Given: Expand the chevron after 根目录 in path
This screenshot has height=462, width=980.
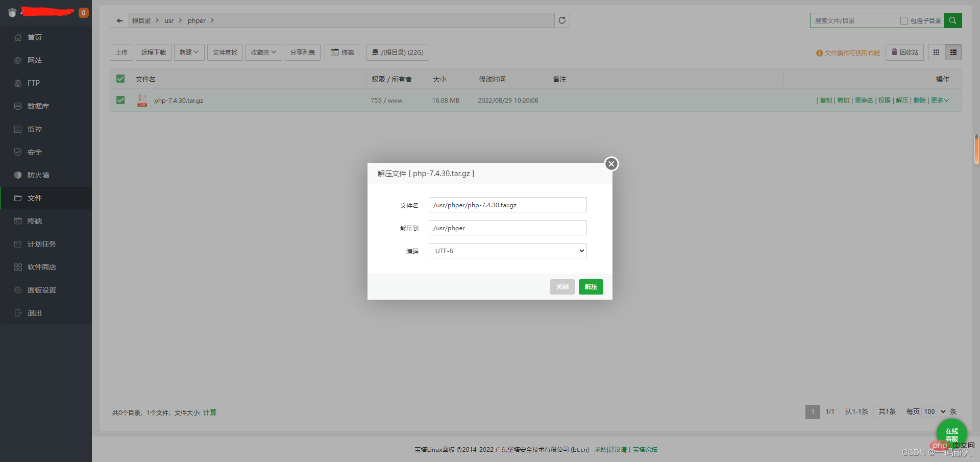Looking at the screenshot, I should point(157,20).
